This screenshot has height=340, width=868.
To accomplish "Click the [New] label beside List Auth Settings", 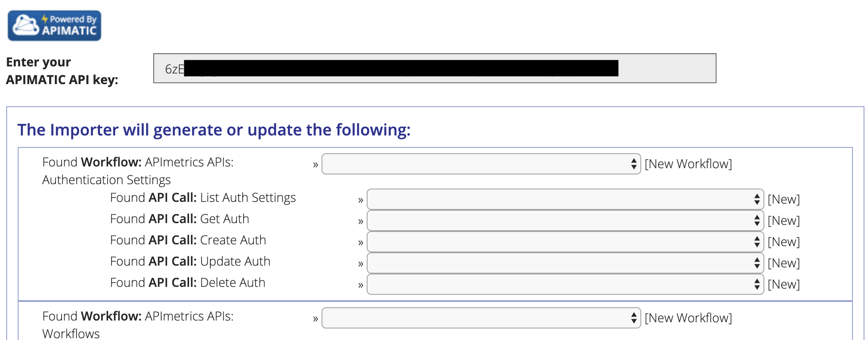I will [783, 199].
